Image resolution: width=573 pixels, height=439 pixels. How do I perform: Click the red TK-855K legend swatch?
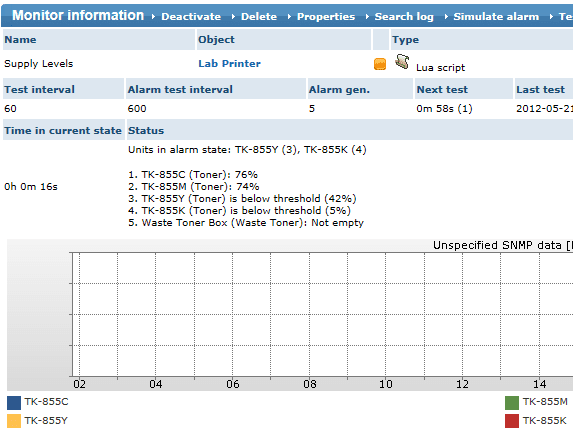point(512,421)
